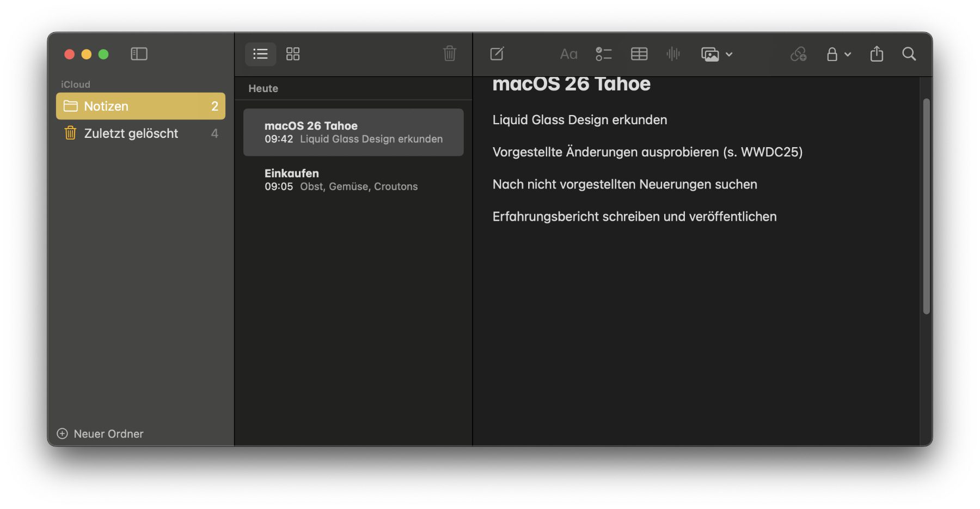The image size is (980, 509).
Task: Insert a checklist
Action: (x=603, y=54)
